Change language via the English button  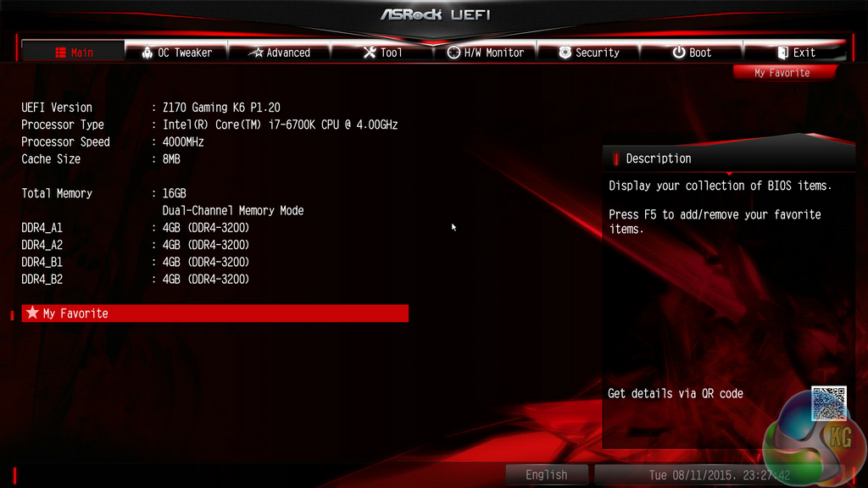click(547, 474)
